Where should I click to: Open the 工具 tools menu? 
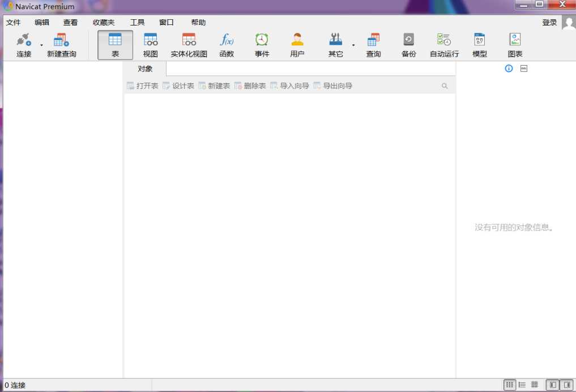[x=138, y=23]
